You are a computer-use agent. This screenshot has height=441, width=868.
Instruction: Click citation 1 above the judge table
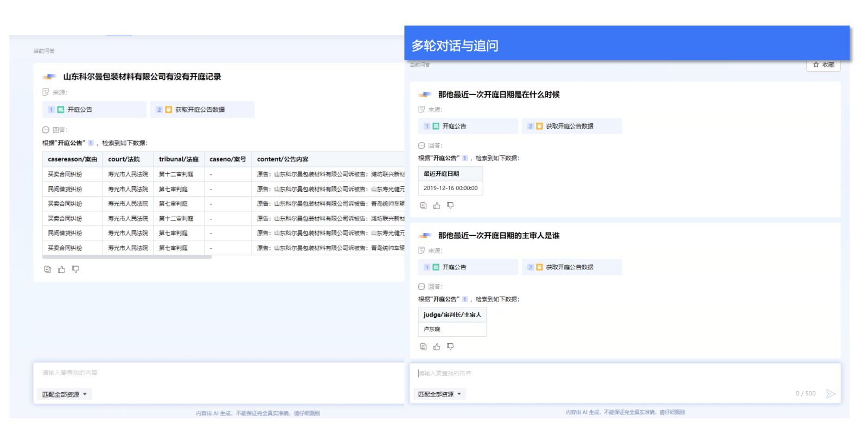465,299
